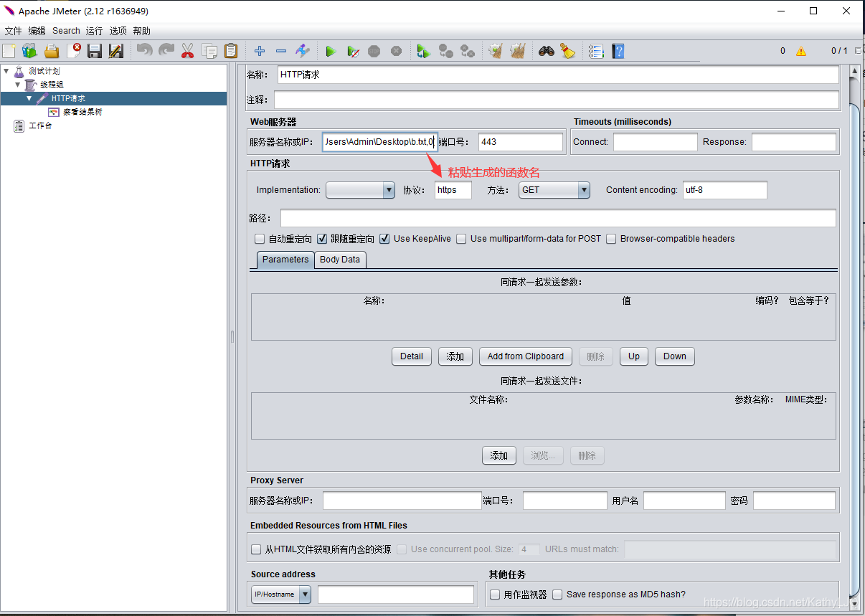This screenshot has width=865, height=616.
Task: Click 添加 button beside Detail
Action: 455,356
